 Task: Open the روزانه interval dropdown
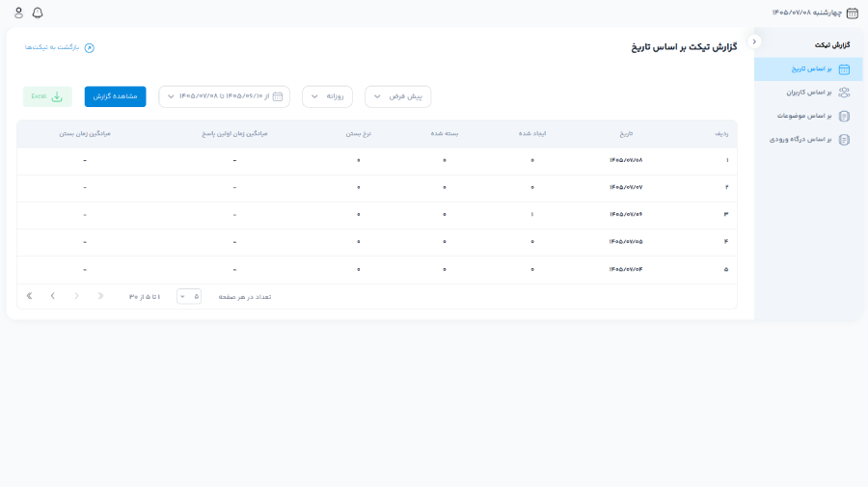pos(327,96)
